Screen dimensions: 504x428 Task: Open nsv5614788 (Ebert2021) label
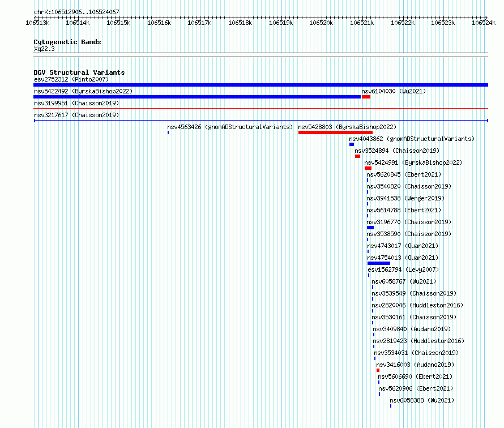(x=404, y=210)
